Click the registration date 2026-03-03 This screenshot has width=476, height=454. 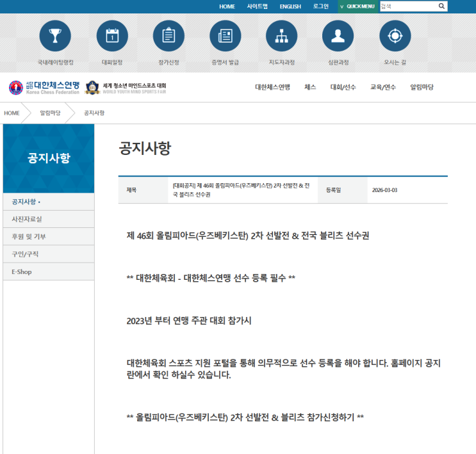click(x=384, y=190)
